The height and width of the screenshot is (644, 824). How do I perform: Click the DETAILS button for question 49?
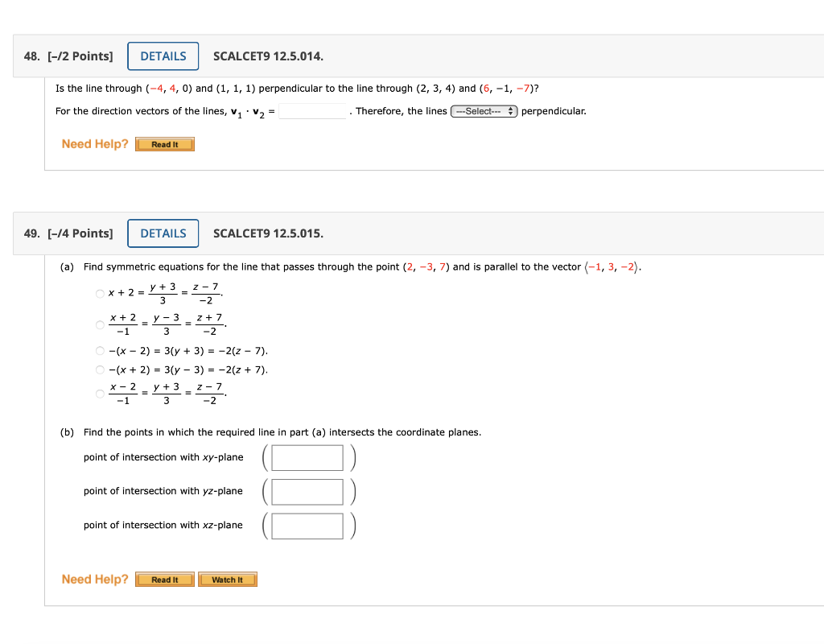tap(163, 233)
